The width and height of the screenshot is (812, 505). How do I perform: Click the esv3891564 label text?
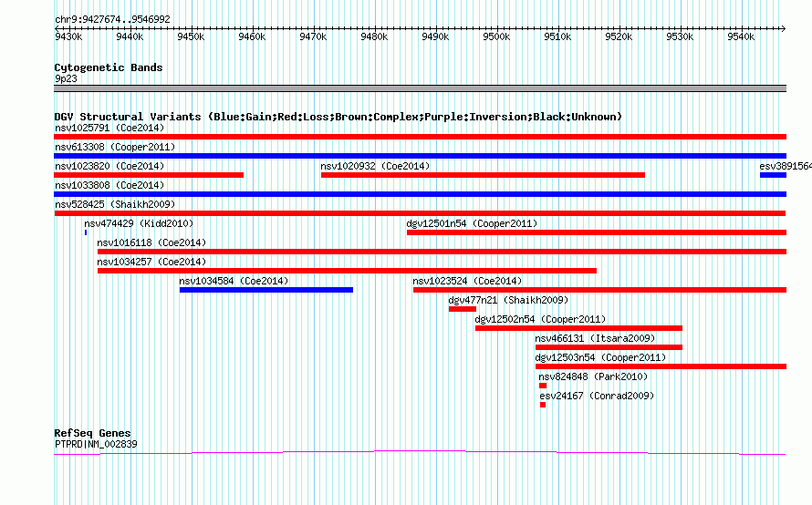click(785, 166)
